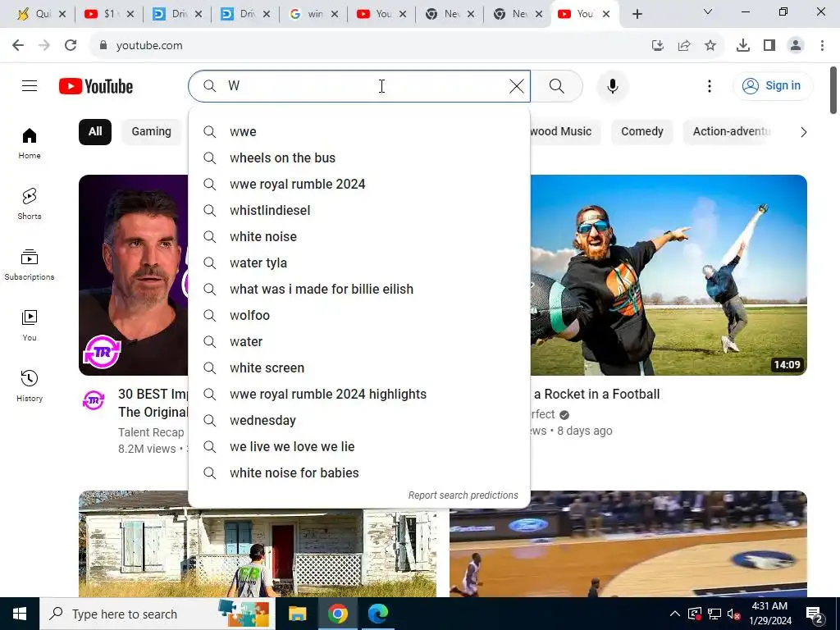Viewport: 840px width, 630px height.
Task: Choose 'we live we love we lie'
Action: pyautogui.click(x=359, y=447)
